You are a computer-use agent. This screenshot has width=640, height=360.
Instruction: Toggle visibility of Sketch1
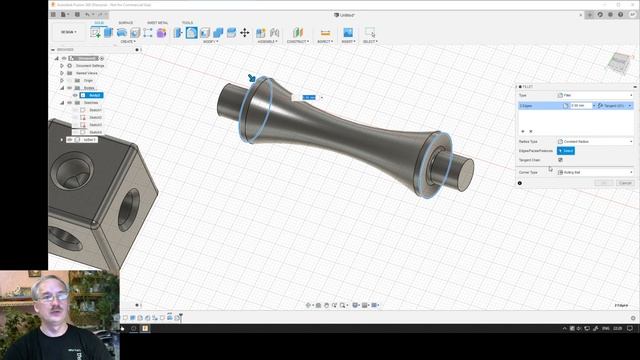(76, 110)
